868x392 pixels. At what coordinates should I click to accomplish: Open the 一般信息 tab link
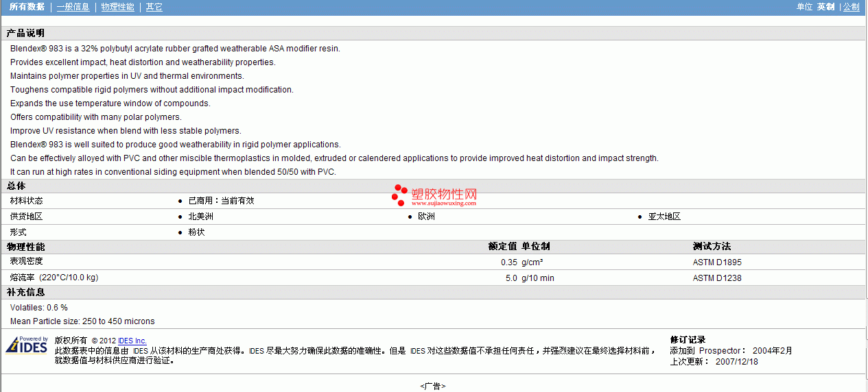point(73,7)
